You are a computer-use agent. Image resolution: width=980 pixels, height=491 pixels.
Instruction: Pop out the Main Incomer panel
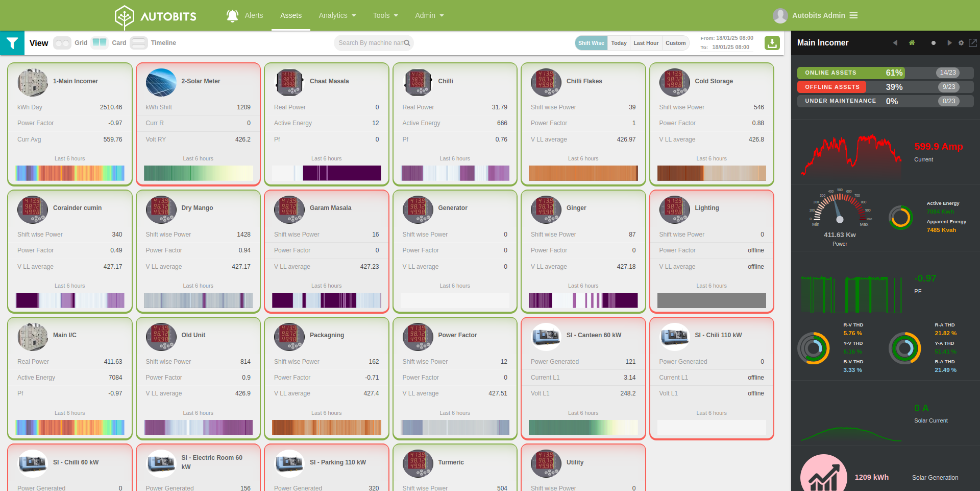click(973, 43)
